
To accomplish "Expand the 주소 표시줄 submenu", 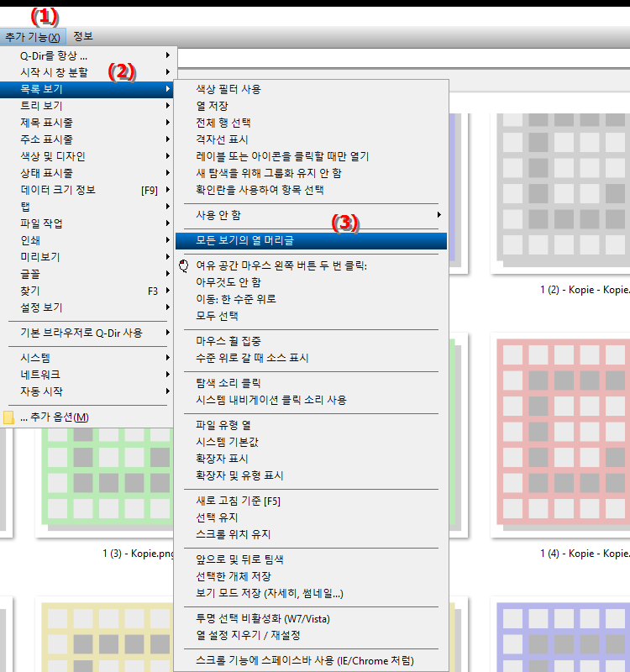I will (88, 139).
